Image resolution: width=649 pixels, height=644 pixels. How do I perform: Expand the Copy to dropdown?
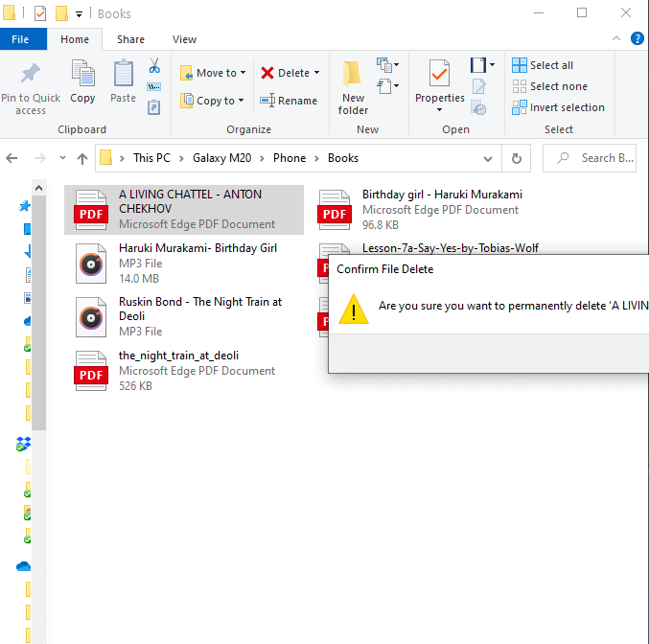pyautogui.click(x=240, y=101)
